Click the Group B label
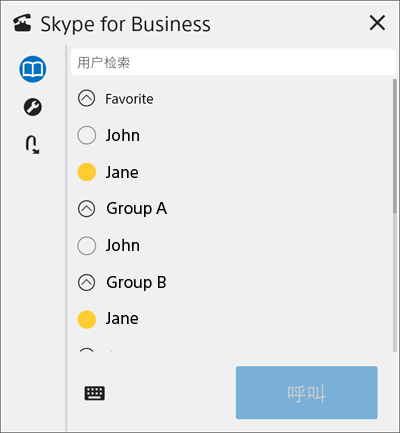 (136, 283)
